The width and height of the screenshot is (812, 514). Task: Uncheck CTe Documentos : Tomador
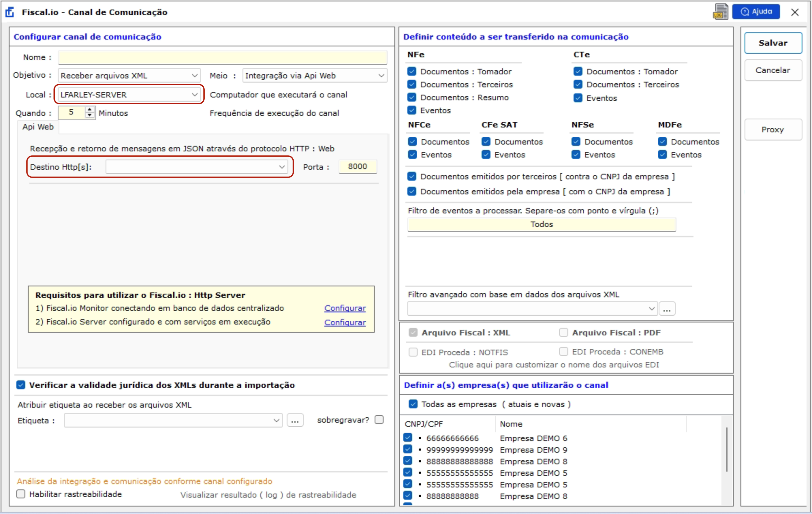coord(578,71)
